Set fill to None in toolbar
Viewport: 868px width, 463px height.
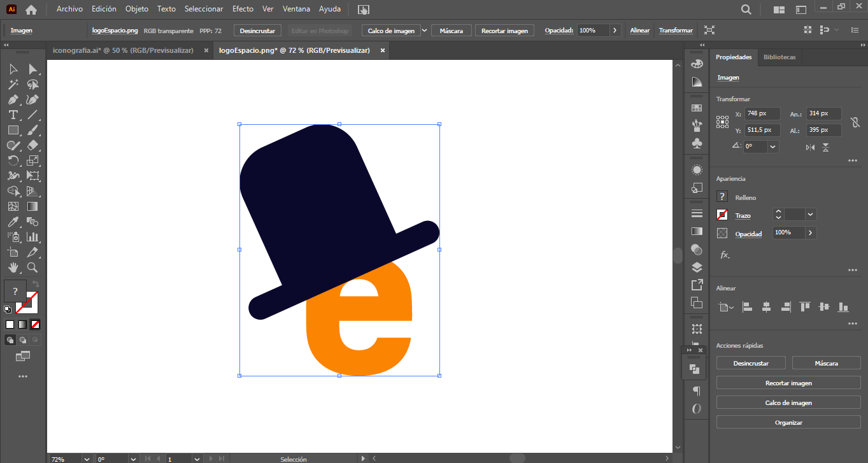[x=36, y=324]
